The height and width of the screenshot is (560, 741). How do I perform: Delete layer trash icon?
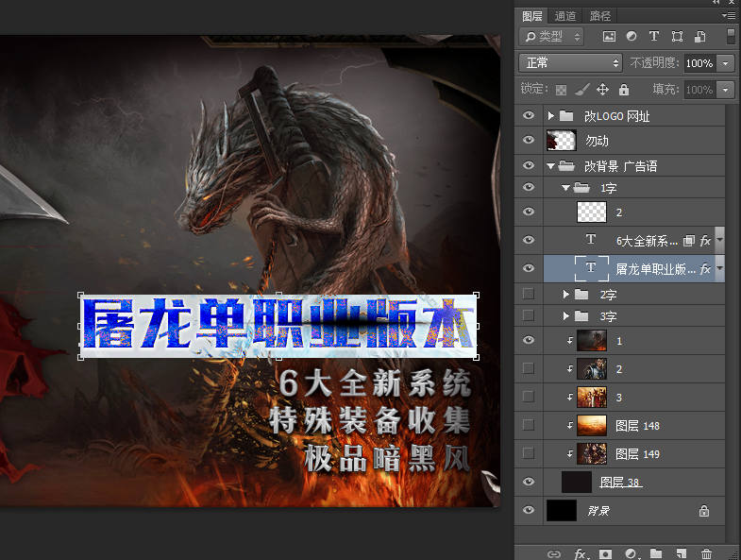[706, 553]
